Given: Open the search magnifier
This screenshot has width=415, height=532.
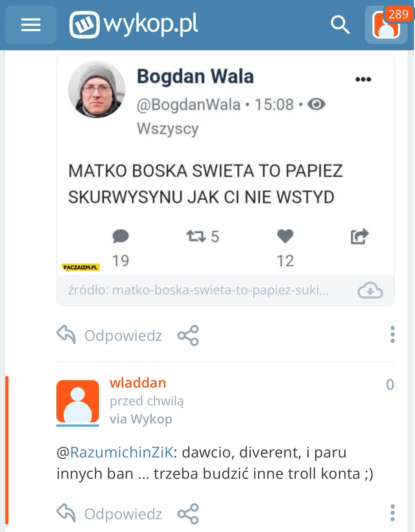Looking at the screenshot, I should pos(340,25).
